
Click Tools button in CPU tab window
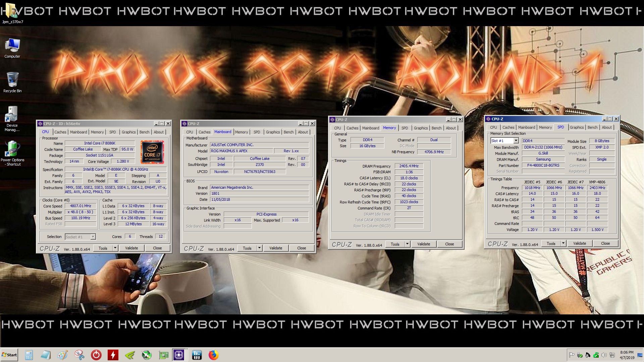(x=103, y=248)
